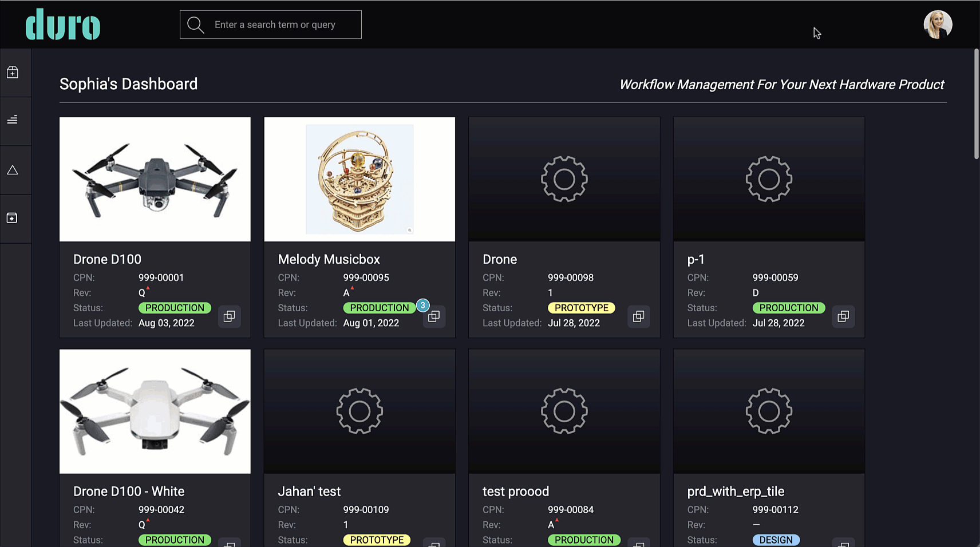Click the search magnifier icon
Screen dimensions: 980x547
[195, 24]
